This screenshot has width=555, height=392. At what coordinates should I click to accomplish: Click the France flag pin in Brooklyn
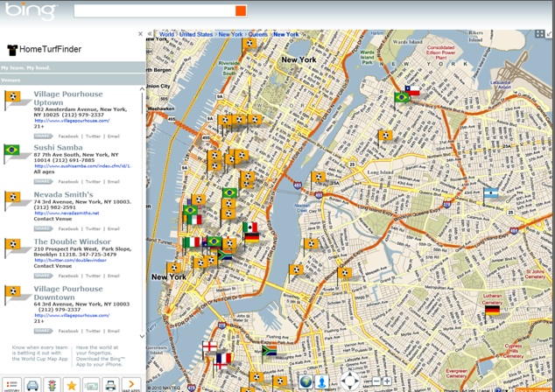pos(223,359)
